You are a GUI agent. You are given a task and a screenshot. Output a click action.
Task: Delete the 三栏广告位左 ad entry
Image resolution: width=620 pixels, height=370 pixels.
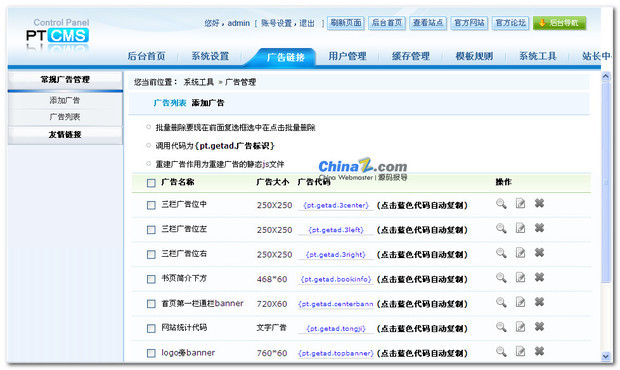point(539,228)
